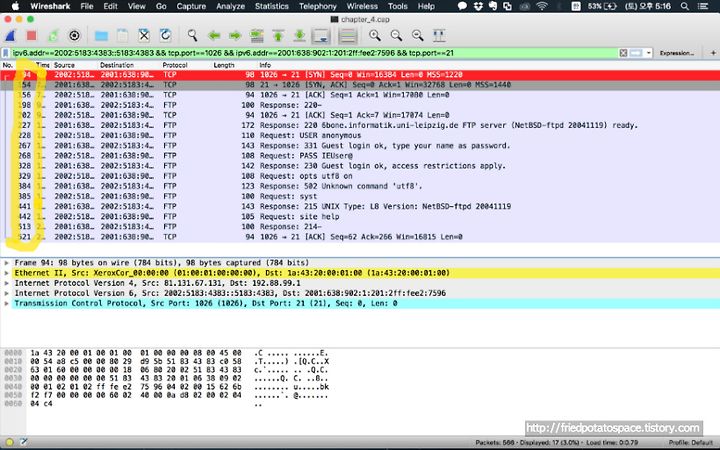Apply the display filter arrow button

tap(636, 53)
